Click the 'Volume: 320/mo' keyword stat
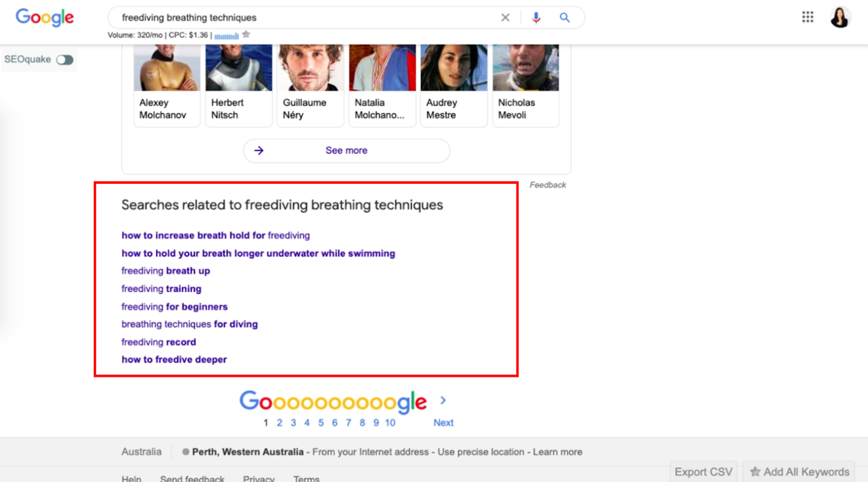The width and height of the screenshot is (868, 482). point(135,35)
